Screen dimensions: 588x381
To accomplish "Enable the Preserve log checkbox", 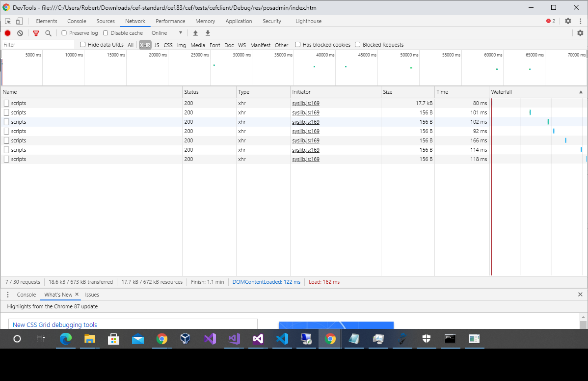I will click(x=64, y=32).
